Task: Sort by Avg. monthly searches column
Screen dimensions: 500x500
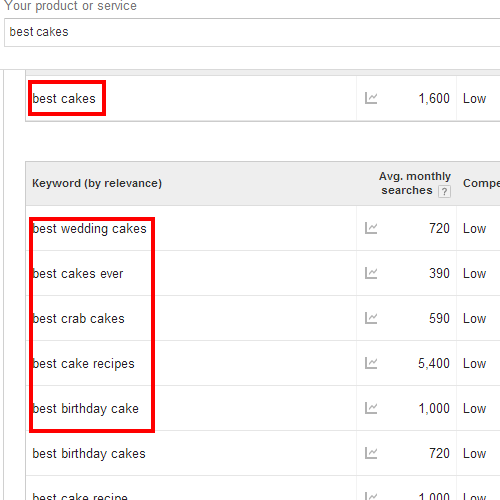Action: tap(415, 183)
